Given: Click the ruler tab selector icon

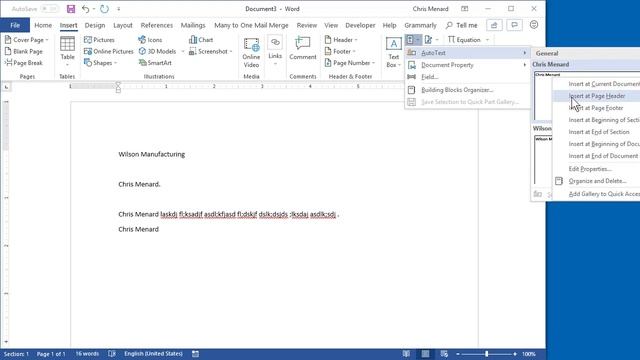Looking at the screenshot, I should tap(6, 87).
